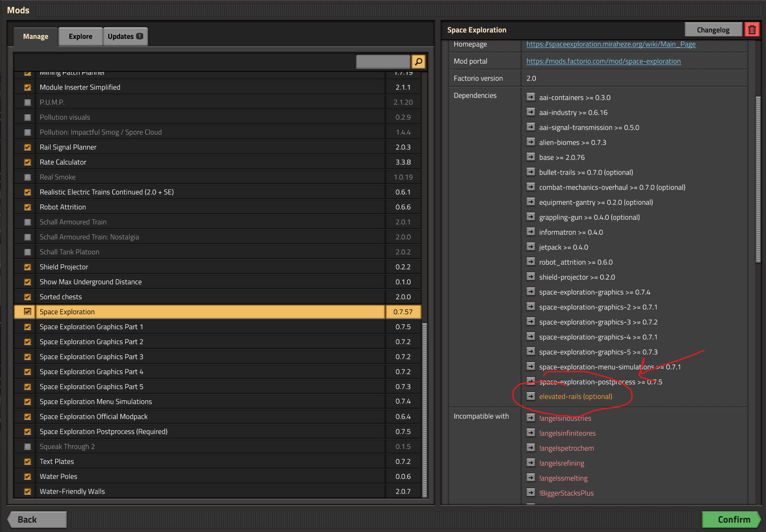Click the green Confirm button
Image resolution: width=766 pixels, height=532 pixels.
point(731,520)
